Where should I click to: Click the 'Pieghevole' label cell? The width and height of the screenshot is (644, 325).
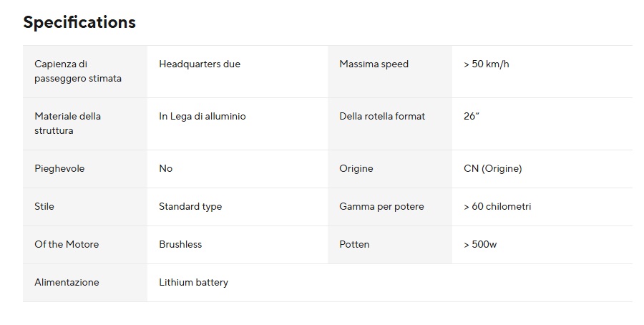[x=59, y=168]
